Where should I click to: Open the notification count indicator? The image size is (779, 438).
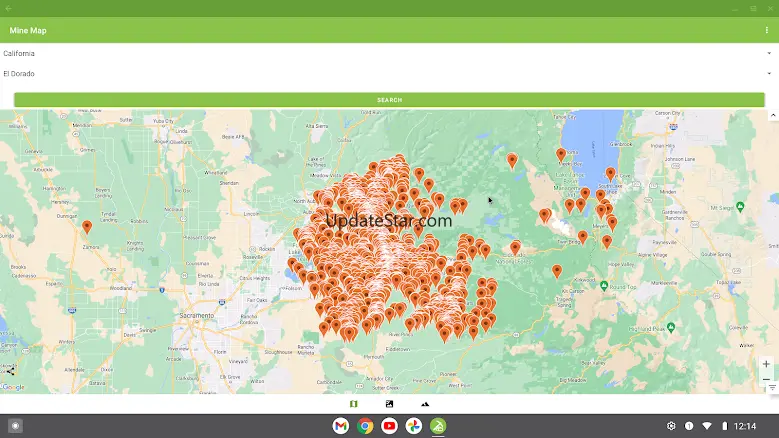tap(689, 426)
